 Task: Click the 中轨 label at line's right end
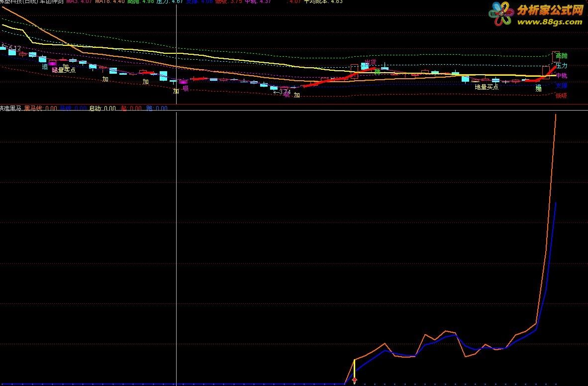click(561, 76)
